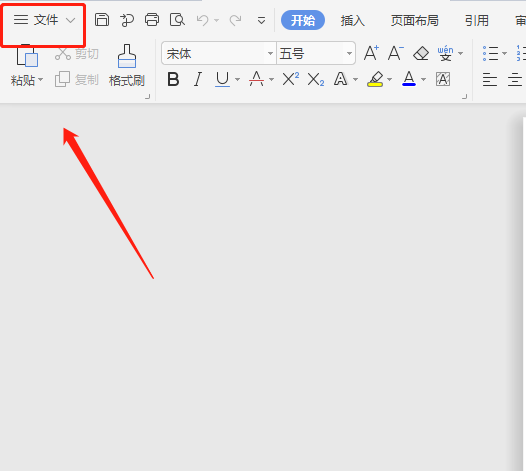The height and width of the screenshot is (471, 526).
Task: Expand the font name dropdown arrow
Action: pos(270,53)
